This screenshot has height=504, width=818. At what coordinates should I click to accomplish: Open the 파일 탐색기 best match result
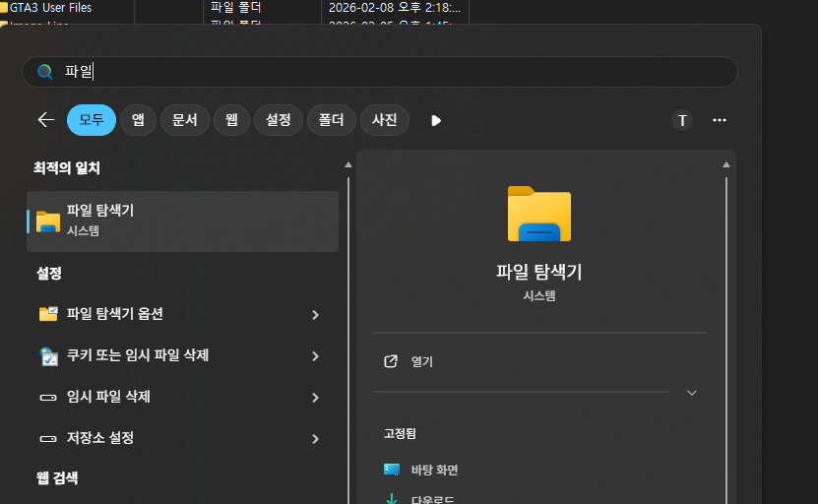pyautogui.click(x=182, y=221)
